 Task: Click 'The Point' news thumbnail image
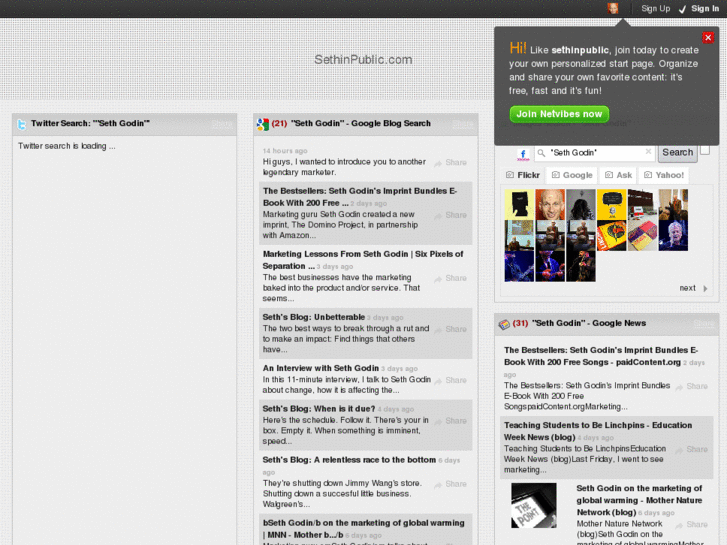pos(534,506)
